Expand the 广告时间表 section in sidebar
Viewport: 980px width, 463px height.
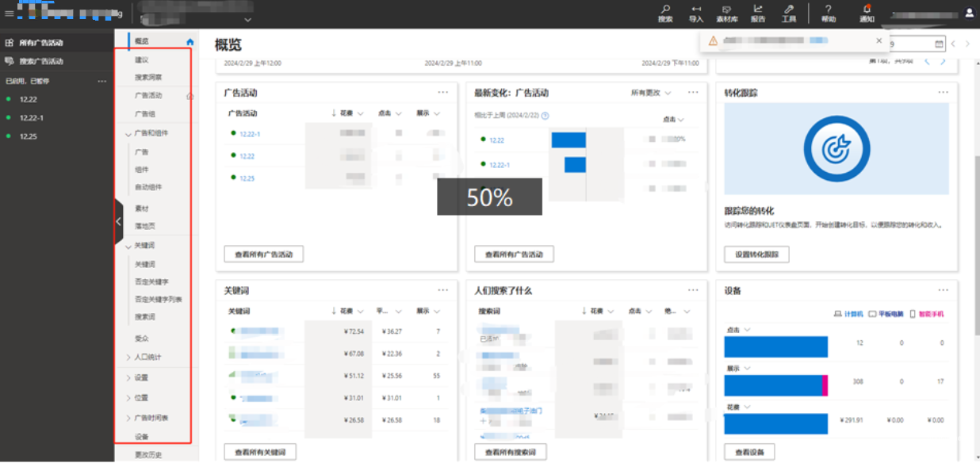pos(128,418)
